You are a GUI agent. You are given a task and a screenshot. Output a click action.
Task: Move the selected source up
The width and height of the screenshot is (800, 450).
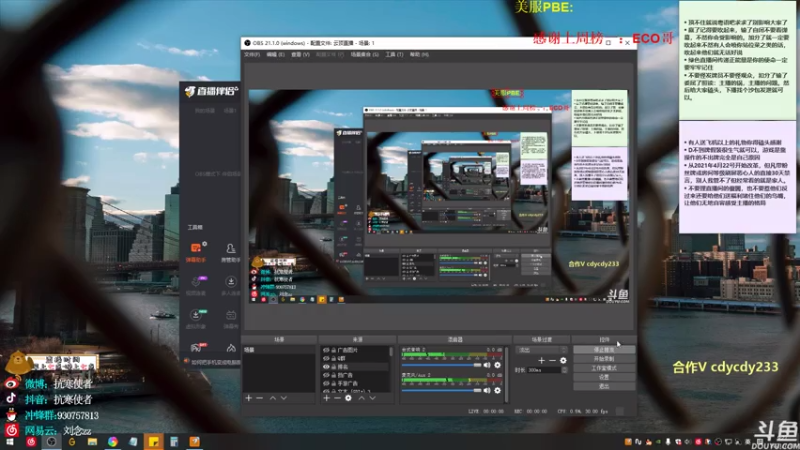361,398
